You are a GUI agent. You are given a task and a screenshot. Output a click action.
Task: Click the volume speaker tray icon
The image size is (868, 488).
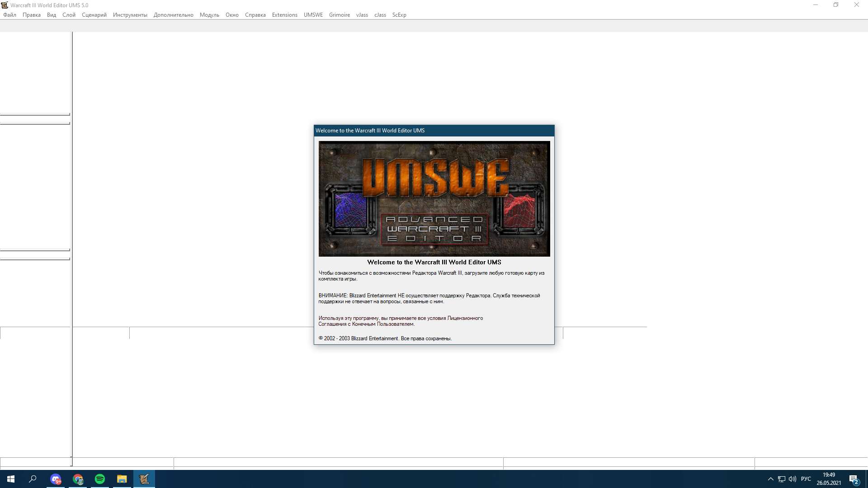793,479
